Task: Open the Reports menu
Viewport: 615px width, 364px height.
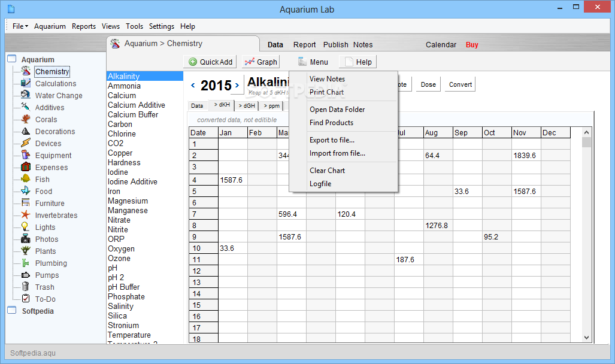Action: tap(84, 26)
